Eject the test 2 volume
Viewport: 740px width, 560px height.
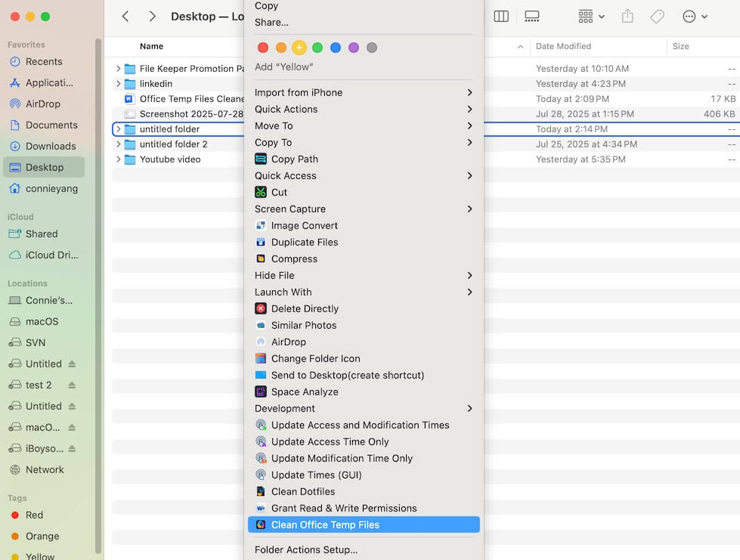pos(72,385)
